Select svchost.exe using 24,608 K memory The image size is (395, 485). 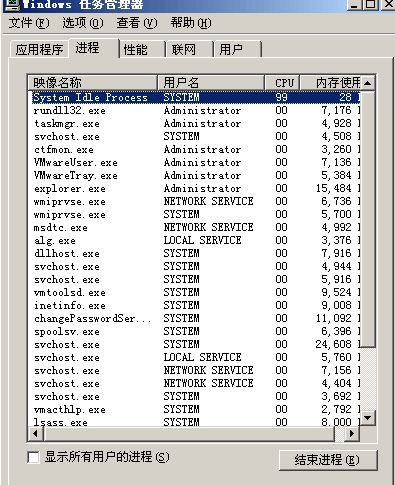click(196, 344)
